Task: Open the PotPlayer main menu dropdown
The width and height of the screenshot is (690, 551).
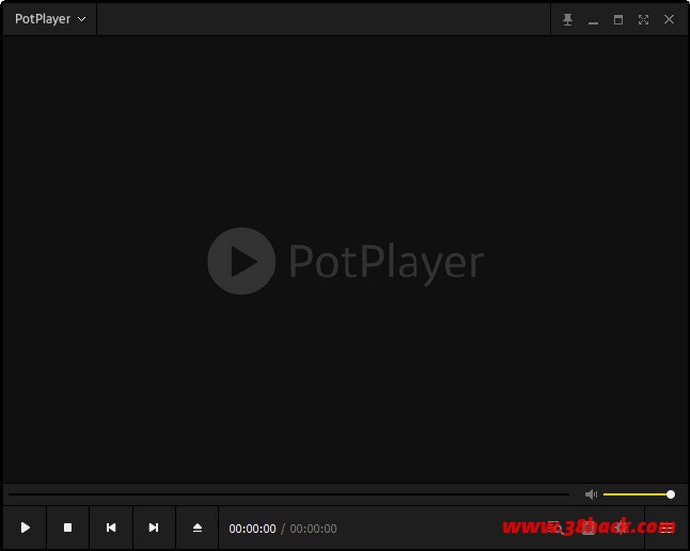Action: 50,19
